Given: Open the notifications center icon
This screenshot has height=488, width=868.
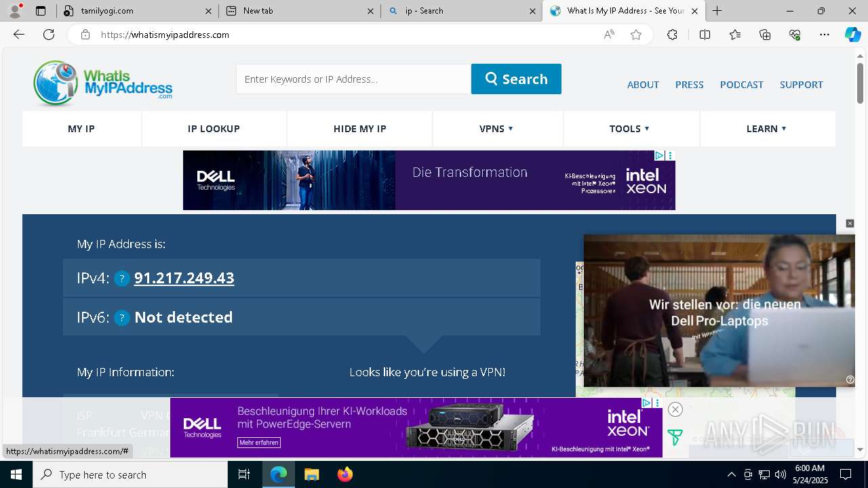Looking at the screenshot, I should point(846,474).
